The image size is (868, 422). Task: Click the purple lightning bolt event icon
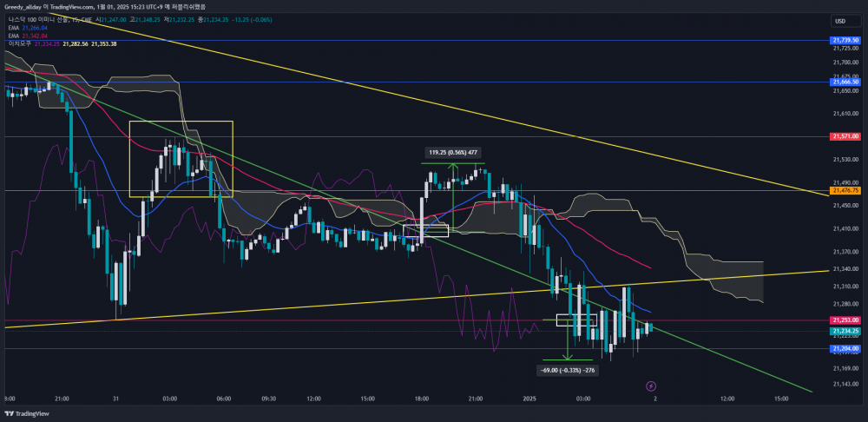(x=652, y=386)
